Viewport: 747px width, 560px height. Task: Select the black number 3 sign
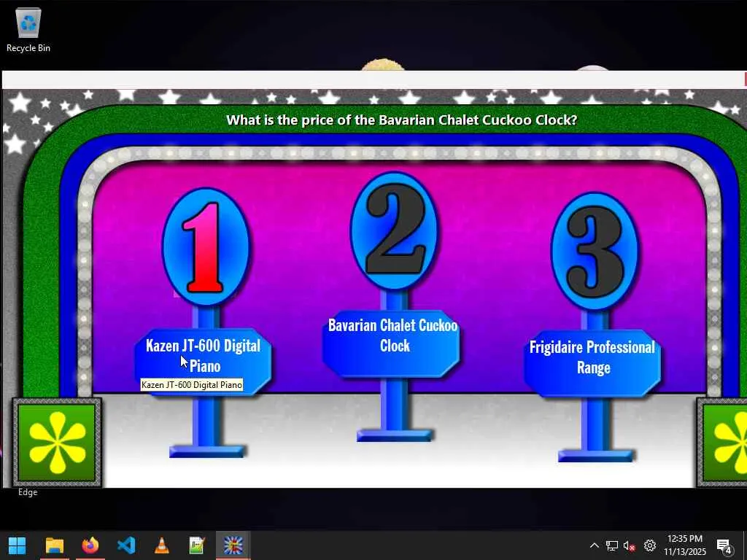coord(594,251)
